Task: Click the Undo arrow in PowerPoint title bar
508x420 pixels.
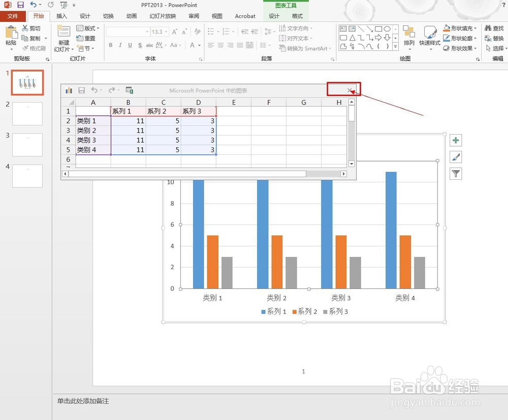Action: tap(33, 5)
